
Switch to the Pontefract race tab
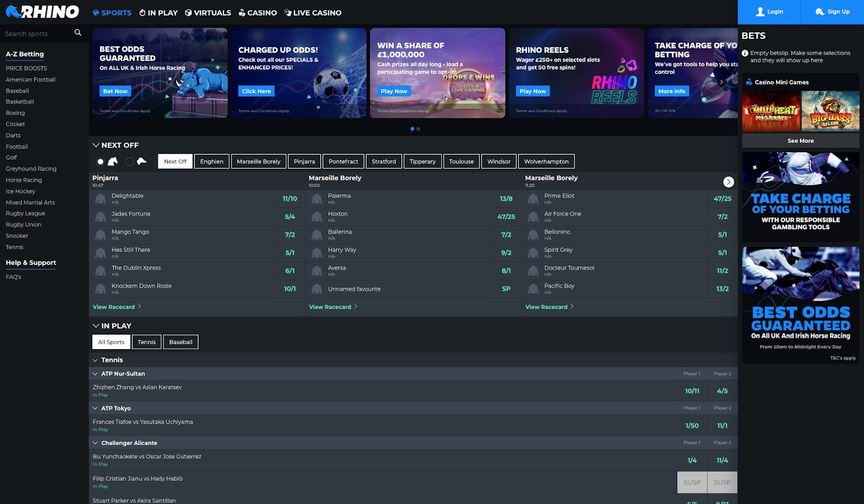(343, 161)
